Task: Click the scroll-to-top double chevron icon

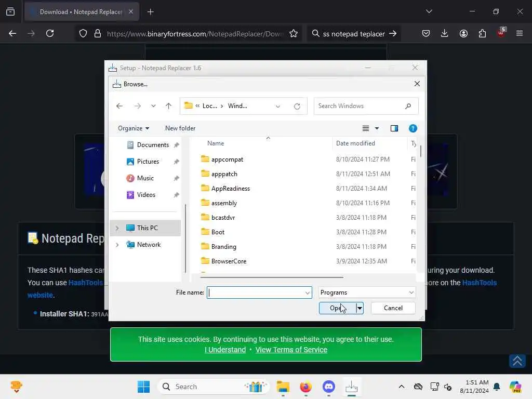Action: point(517,361)
